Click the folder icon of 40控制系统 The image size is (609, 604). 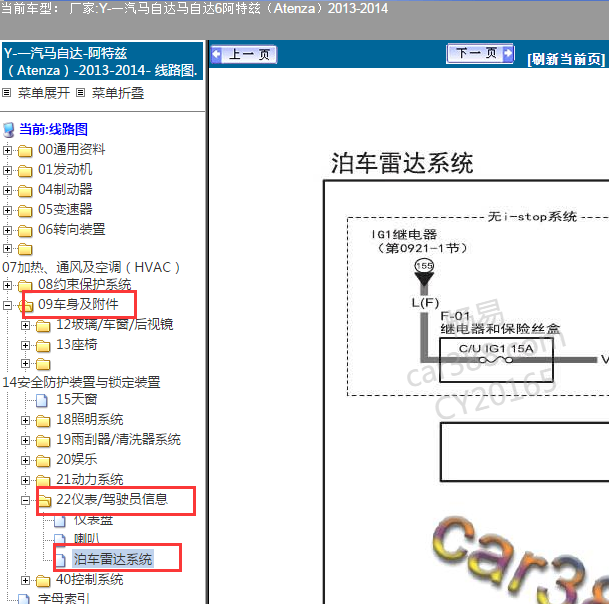click(x=43, y=581)
